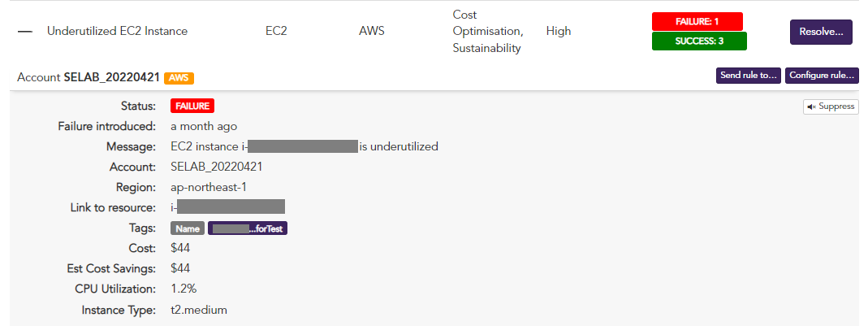Click the ap-northeast-1 region value
The width and height of the screenshot is (868, 326).
208,187
